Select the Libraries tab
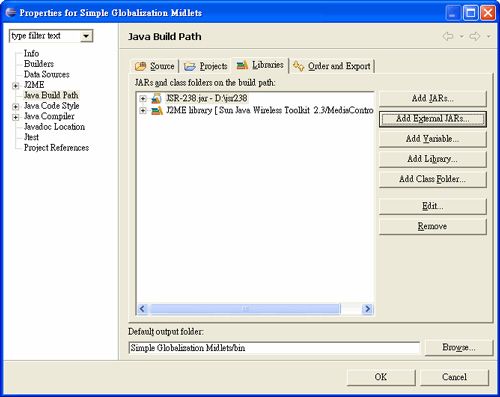This screenshot has width=500, height=397. pos(260,65)
